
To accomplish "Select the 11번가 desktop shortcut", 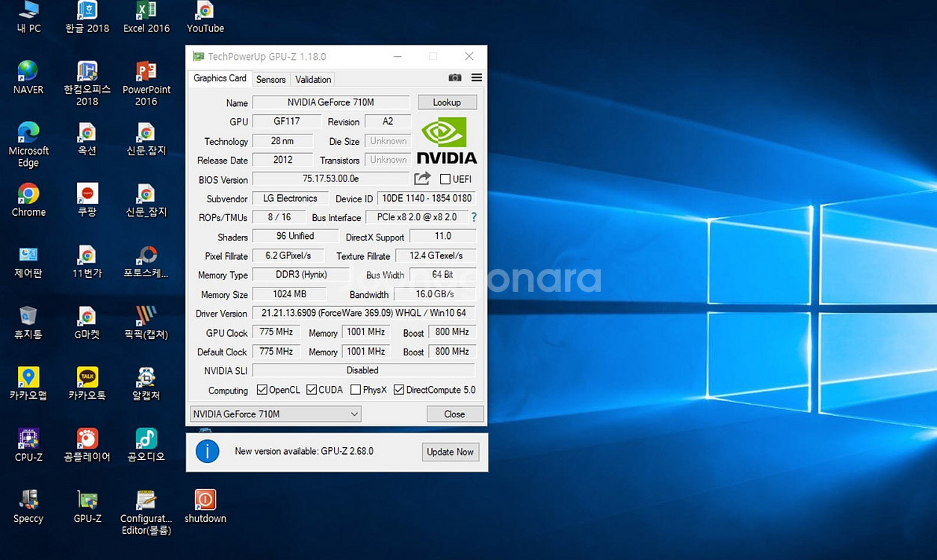I will [x=87, y=261].
